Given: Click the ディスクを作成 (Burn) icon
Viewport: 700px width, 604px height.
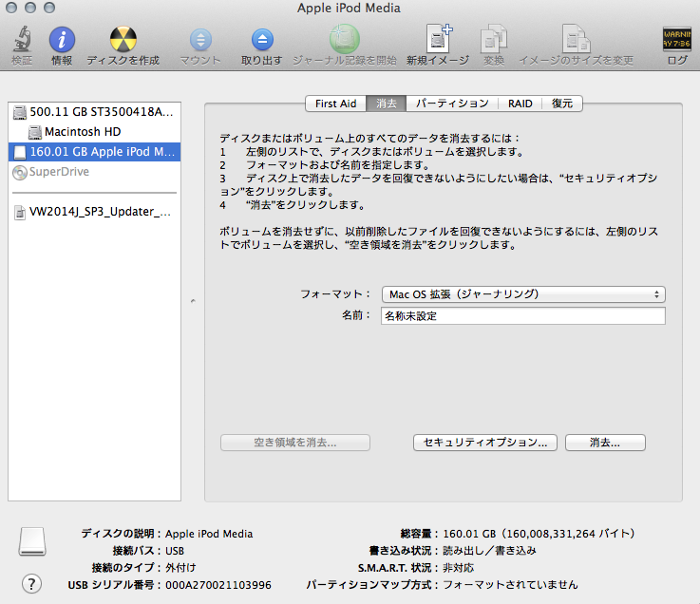Looking at the screenshot, I should (x=123, y=41).
